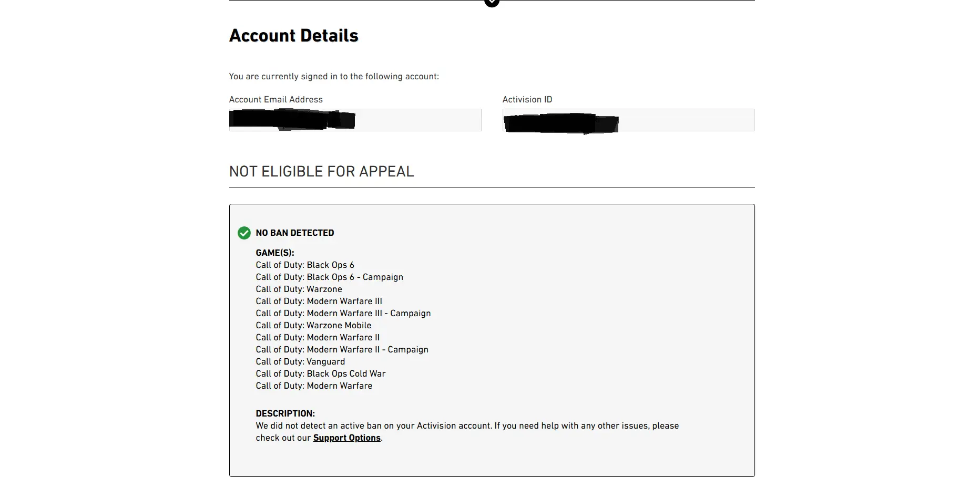Image resolution: width=980 pixels, height=499 pixels.
Task: Click the signed in account notice text
Action: tap(334, 77)
